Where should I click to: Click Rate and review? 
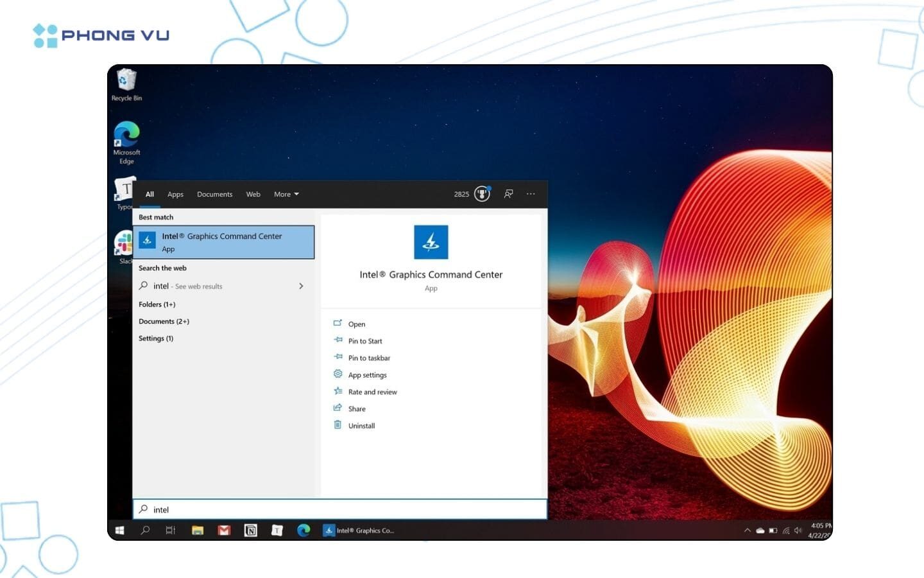click(372, 392)
